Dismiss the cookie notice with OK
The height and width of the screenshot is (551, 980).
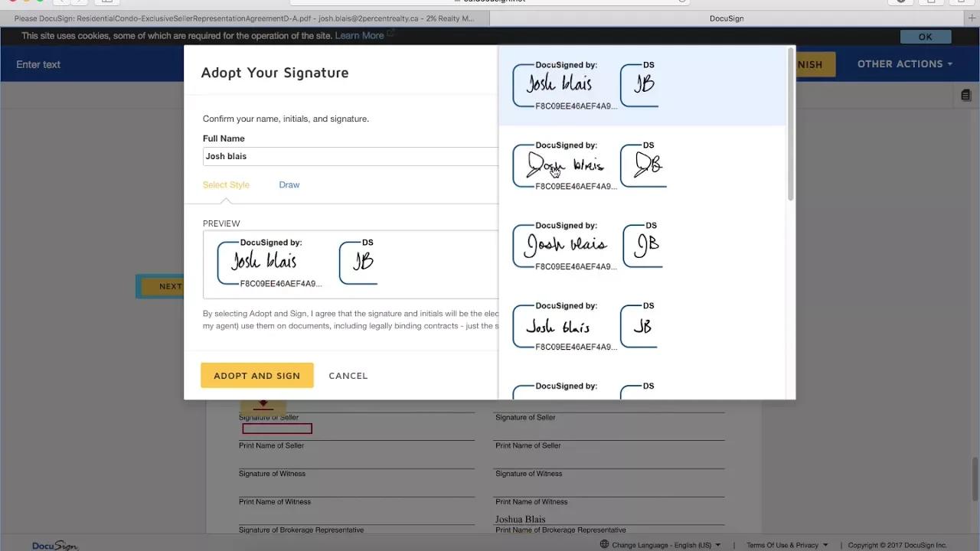[925, 36]
